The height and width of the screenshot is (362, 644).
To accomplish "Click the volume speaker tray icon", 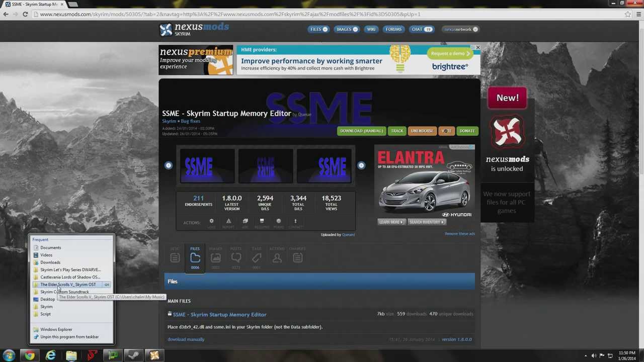I will point(594,355).
